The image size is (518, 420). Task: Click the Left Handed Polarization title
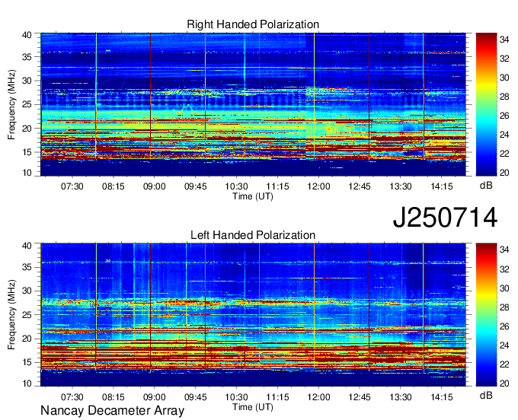point(253,235)
